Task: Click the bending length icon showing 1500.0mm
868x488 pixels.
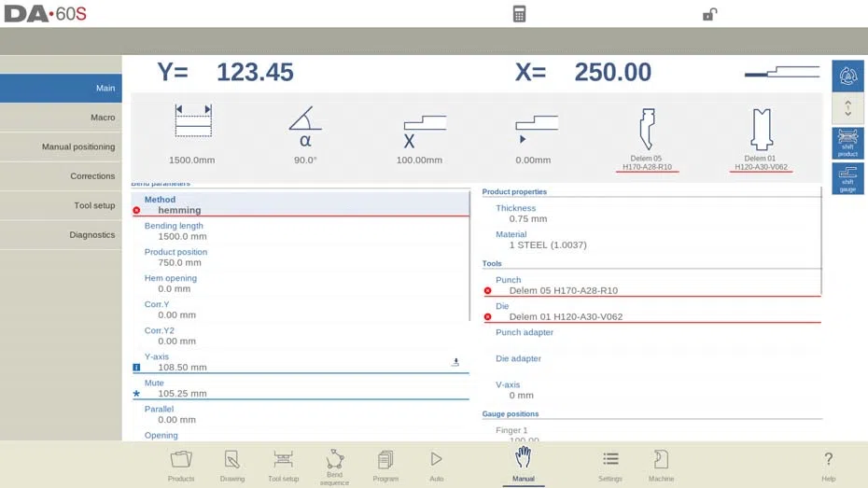Action: (192, 134)
